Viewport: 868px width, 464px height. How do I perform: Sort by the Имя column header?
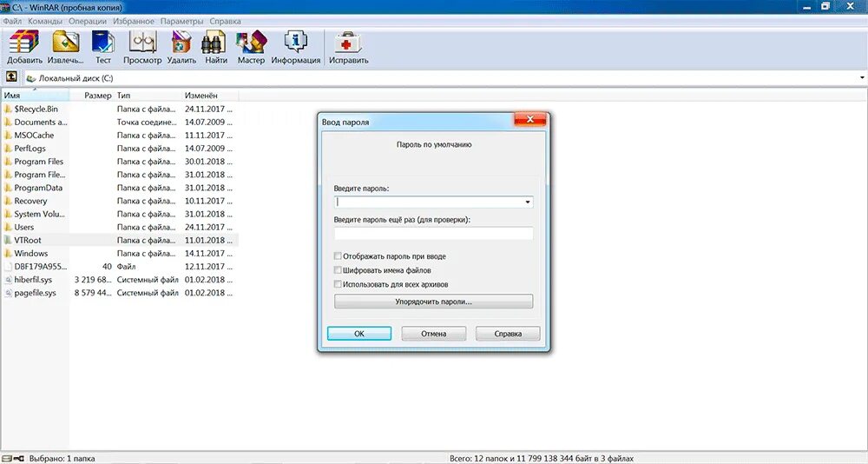[35, 96]
